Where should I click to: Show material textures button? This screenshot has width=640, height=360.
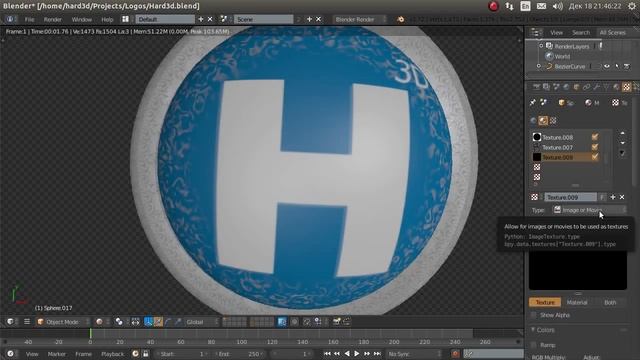pyautogui.click(x=543, y=120)
